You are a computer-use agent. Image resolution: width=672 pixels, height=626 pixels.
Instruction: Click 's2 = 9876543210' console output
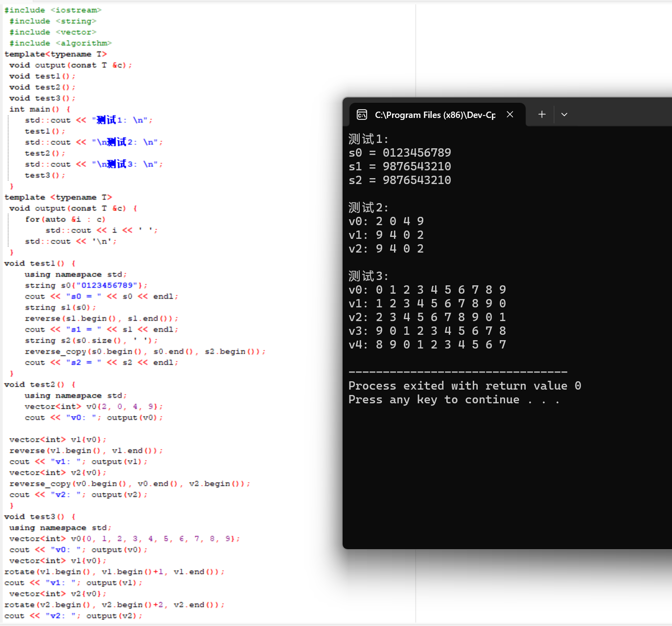(400, 180)
